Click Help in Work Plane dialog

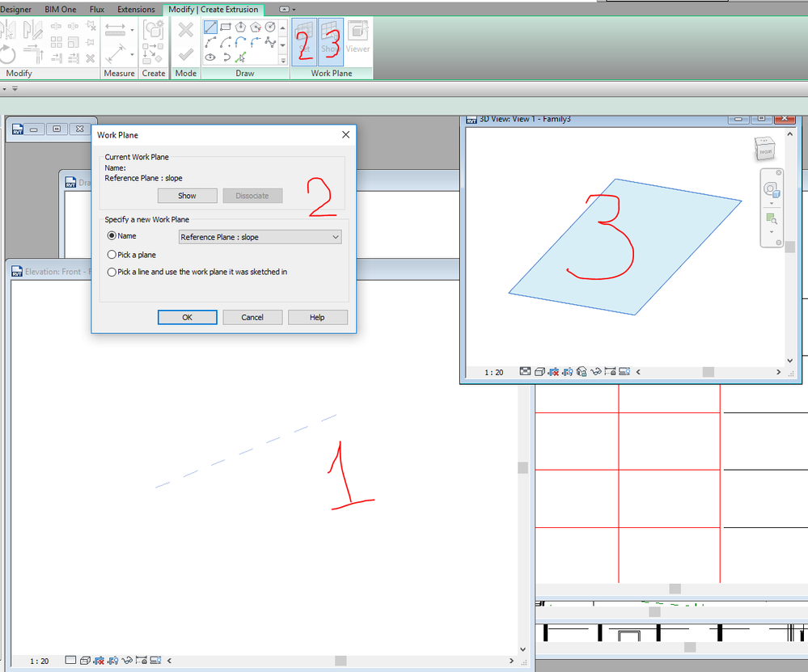point(317,318)
